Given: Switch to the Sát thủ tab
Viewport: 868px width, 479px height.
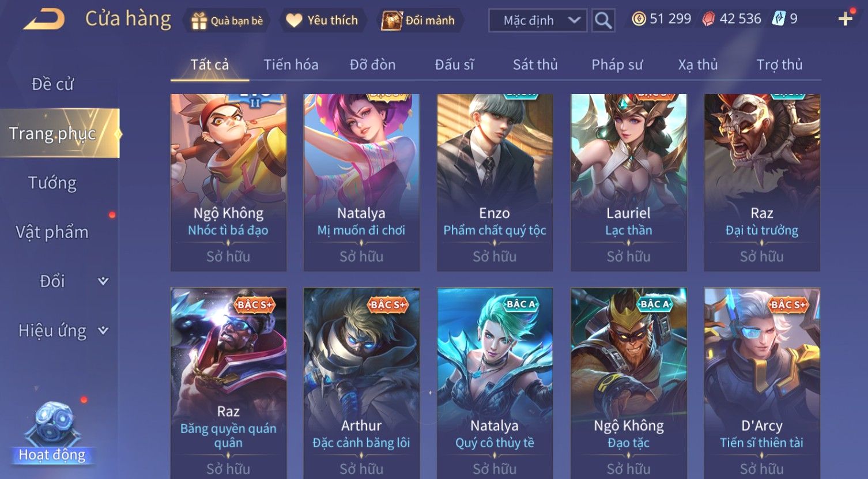Looking at the screenshot, I should (x=535, y=65).
